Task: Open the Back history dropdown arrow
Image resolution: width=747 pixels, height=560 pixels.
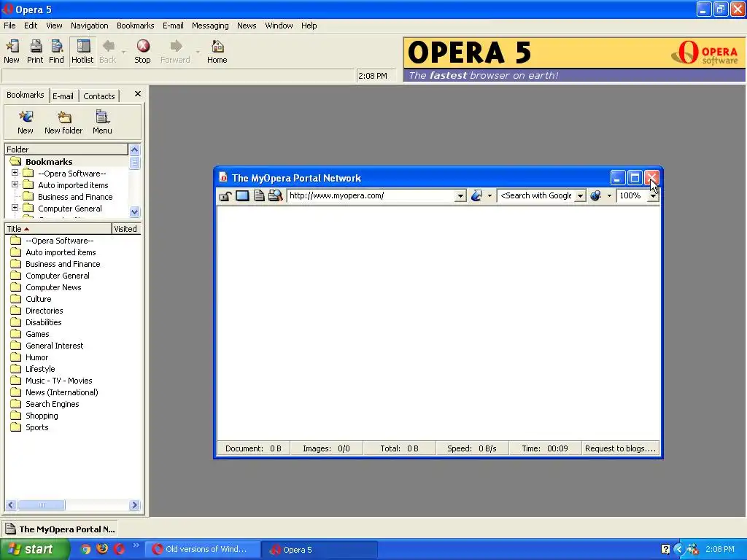Action: tap(123, 52)
